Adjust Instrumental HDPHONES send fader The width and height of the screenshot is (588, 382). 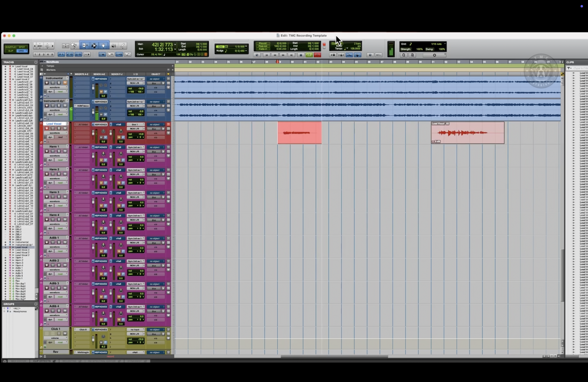pos(93,87)
